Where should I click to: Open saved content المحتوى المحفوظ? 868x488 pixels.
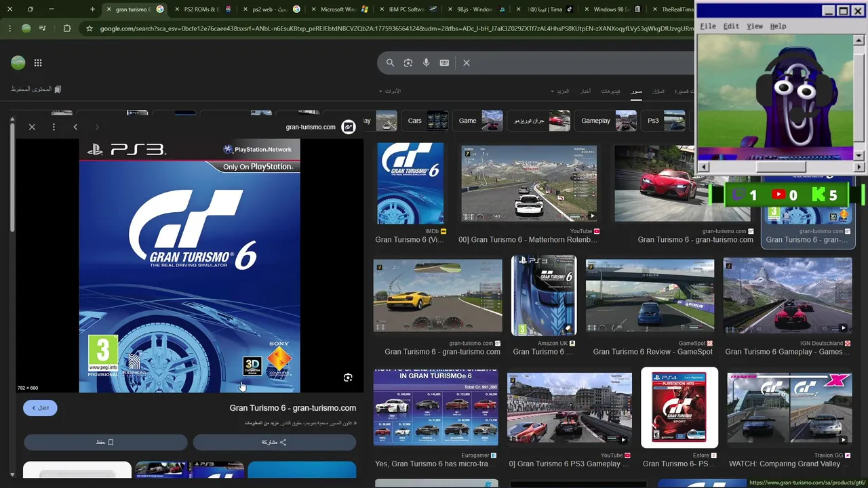[36, 89]
